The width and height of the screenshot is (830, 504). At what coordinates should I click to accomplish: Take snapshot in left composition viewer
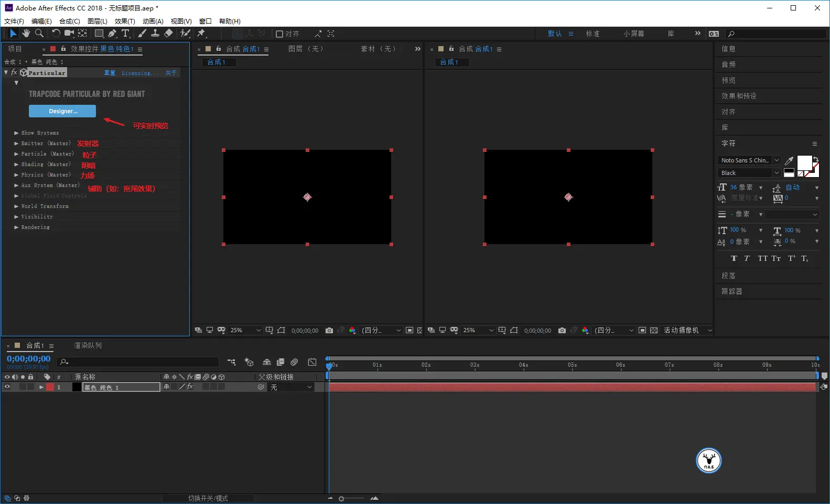click(329, 331)
